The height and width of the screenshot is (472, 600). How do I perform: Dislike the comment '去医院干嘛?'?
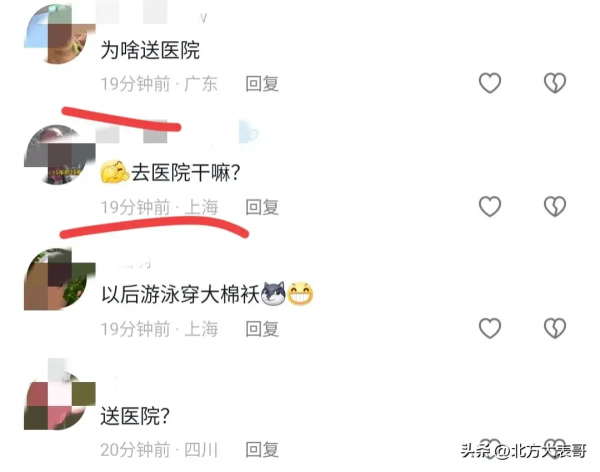pyautogui.click(x=555, y=206)
